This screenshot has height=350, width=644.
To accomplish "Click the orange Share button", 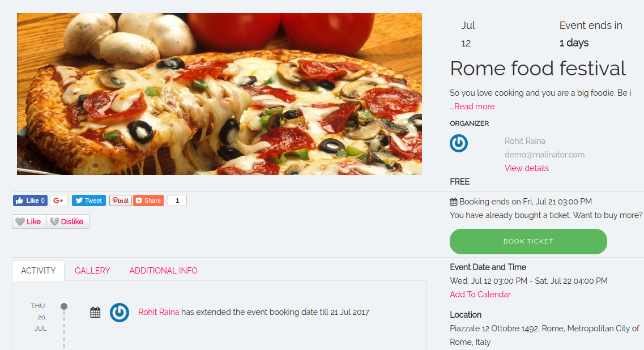I will click(148, 200).
